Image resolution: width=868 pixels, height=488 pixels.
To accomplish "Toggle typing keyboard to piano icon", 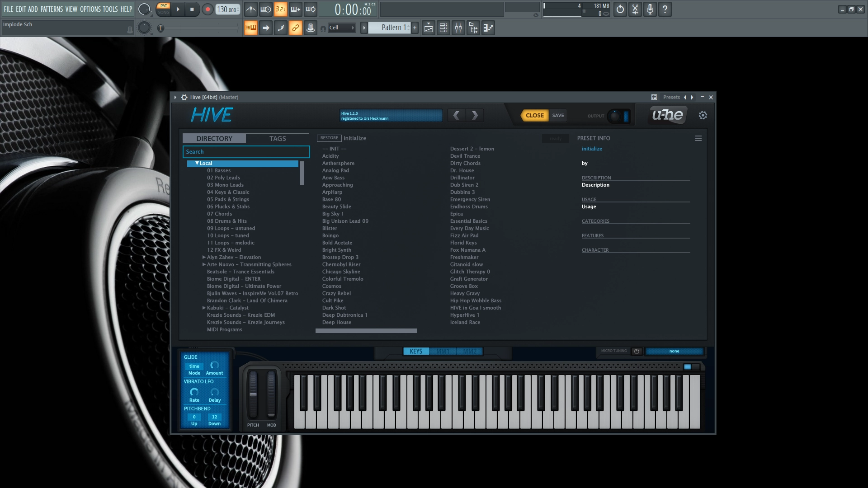I will tap(251, 28).
